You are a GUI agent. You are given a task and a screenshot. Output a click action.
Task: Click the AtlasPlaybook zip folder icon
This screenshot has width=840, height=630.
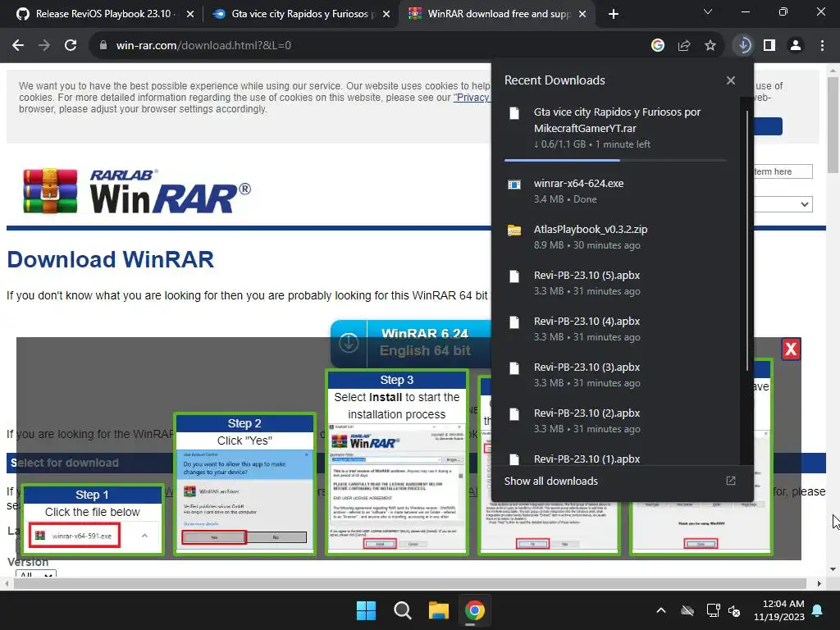tap(514, 231)
